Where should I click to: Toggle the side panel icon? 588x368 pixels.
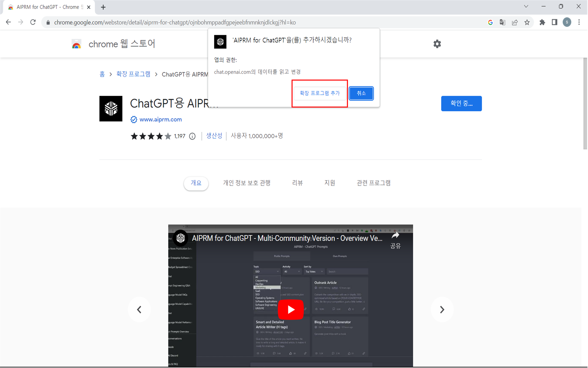554,22
